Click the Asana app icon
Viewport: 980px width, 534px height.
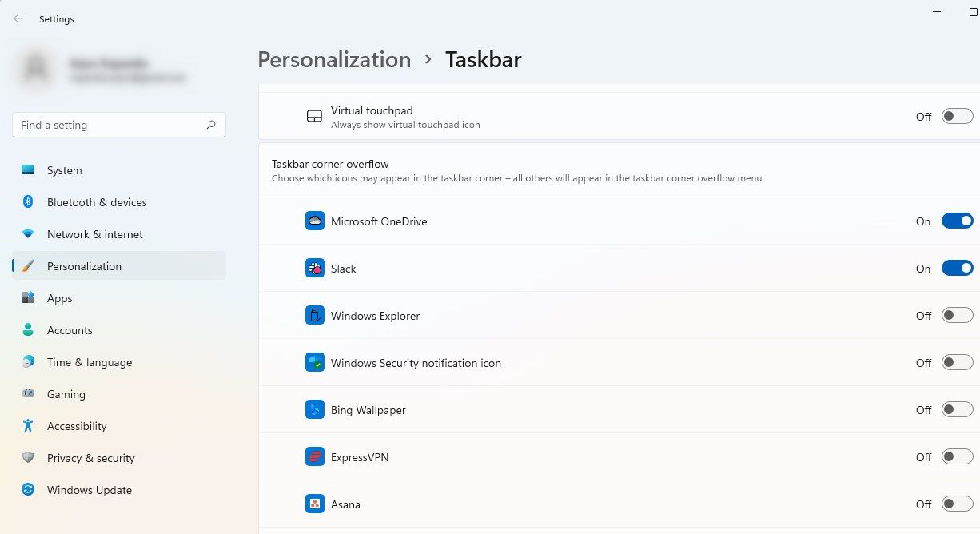coord(314,504)
